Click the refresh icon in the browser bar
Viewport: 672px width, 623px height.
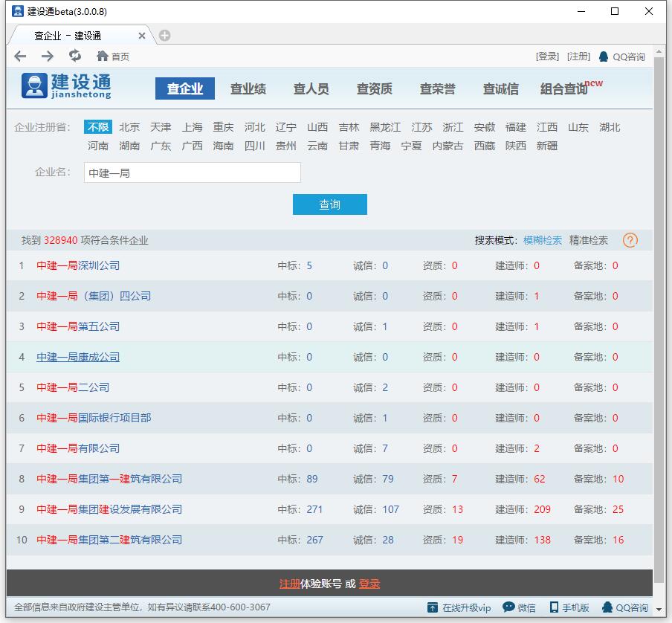click(x=74, y=54)
